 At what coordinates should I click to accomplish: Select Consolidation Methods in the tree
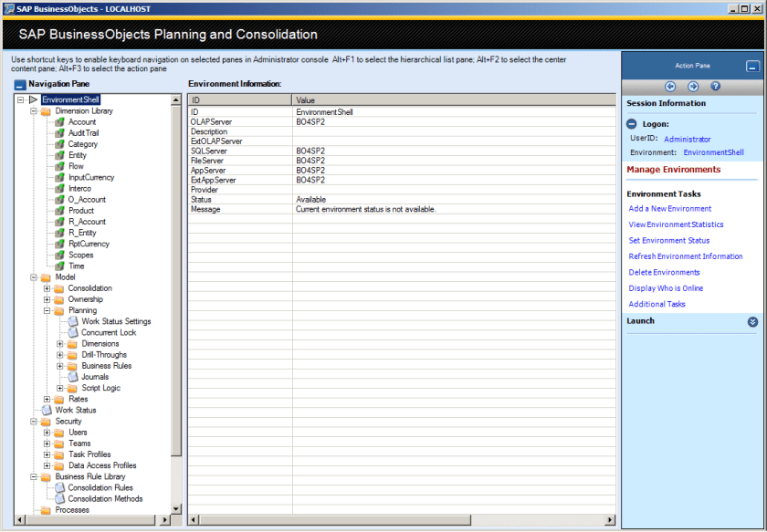(x=105, y=499)
